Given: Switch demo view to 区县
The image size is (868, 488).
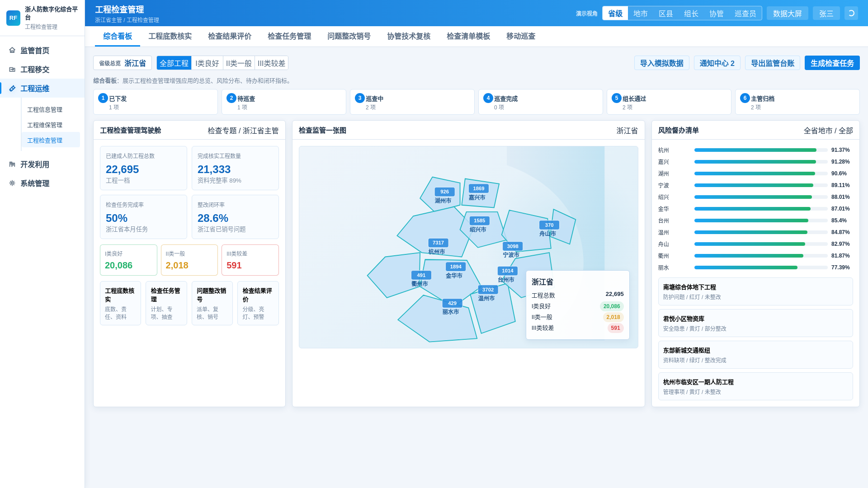Looking at the screenshot, I should pyautogui.click(x=665, y=13).
